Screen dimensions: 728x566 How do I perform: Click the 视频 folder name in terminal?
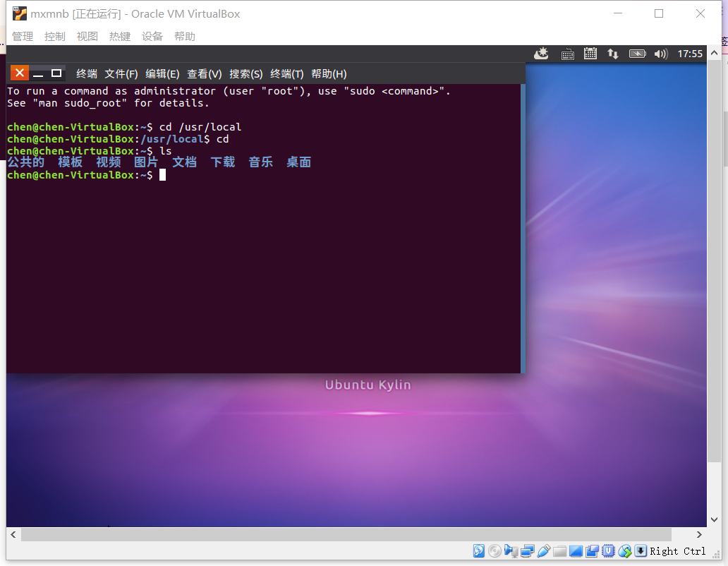coord(108,162)
